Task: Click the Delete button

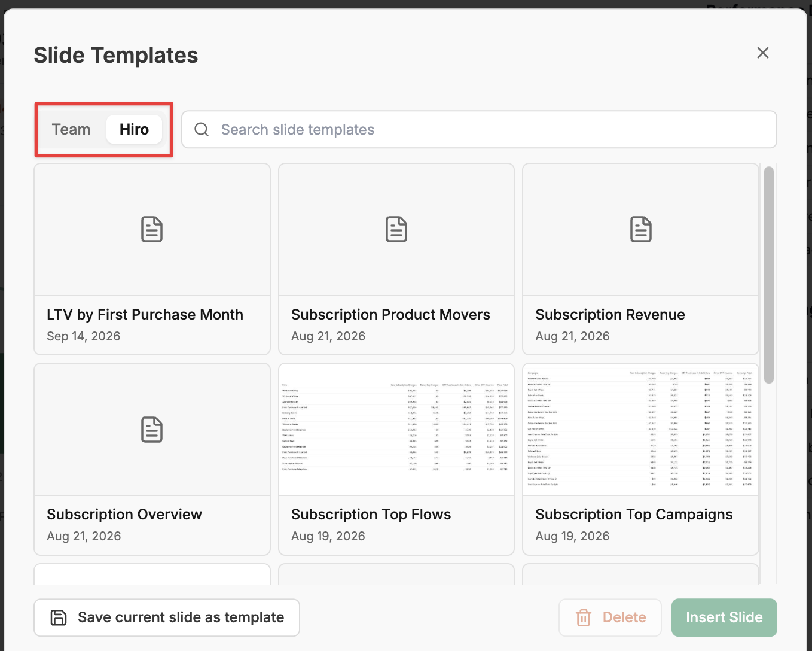Action: 610,617
